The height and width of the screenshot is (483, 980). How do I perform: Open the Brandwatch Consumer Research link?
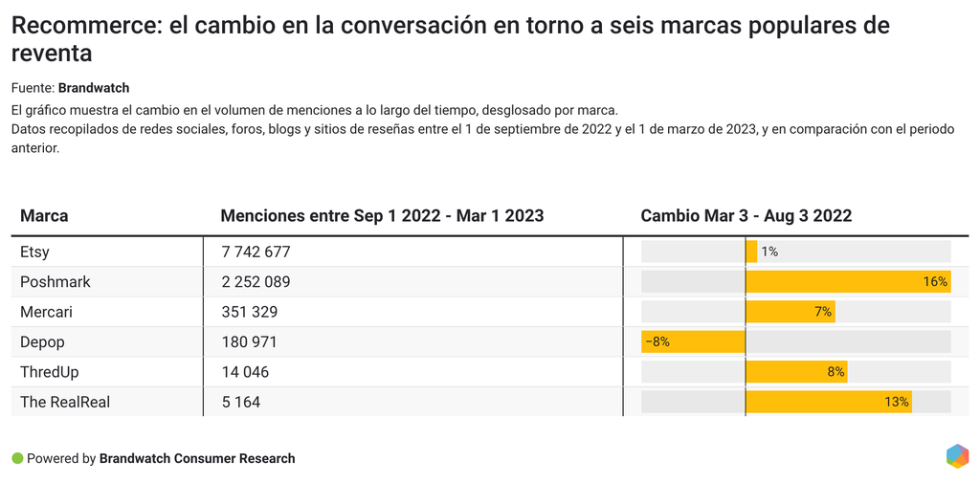click(197, 458)
